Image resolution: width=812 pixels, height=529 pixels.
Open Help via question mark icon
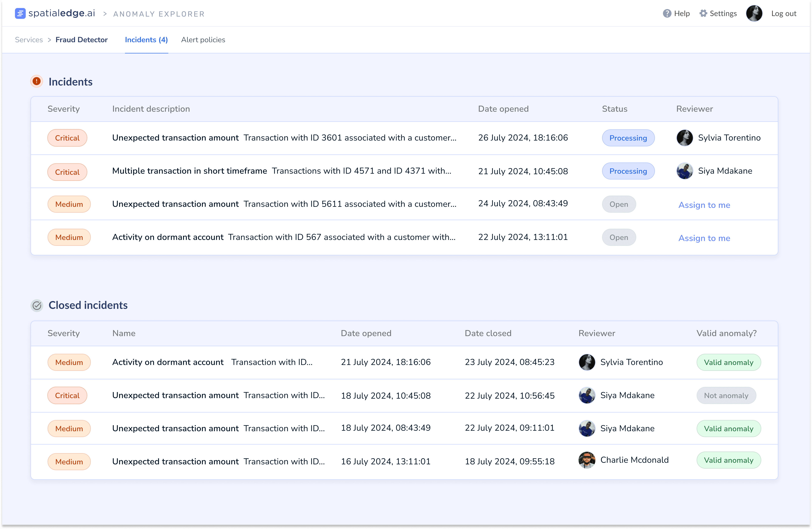(x=667, y=14)
